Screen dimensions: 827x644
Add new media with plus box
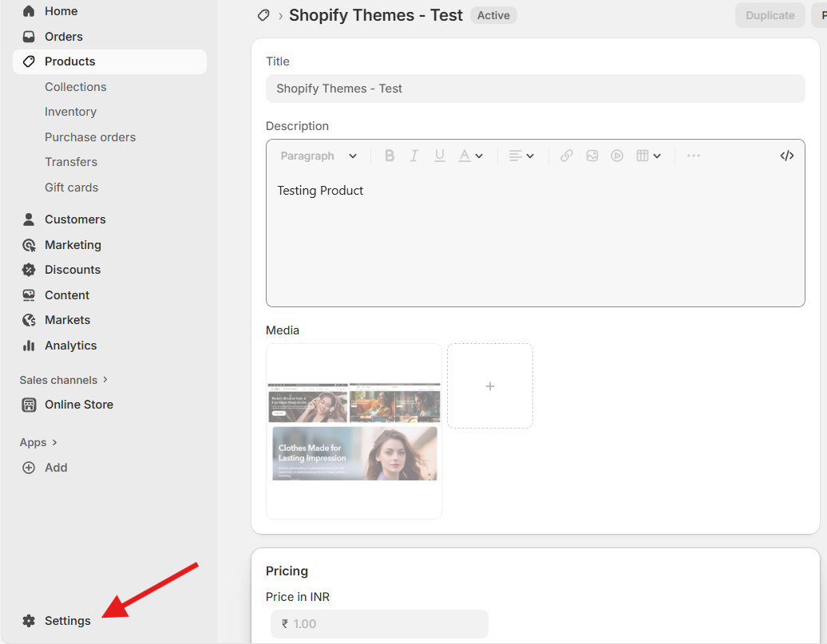(490, 386)
